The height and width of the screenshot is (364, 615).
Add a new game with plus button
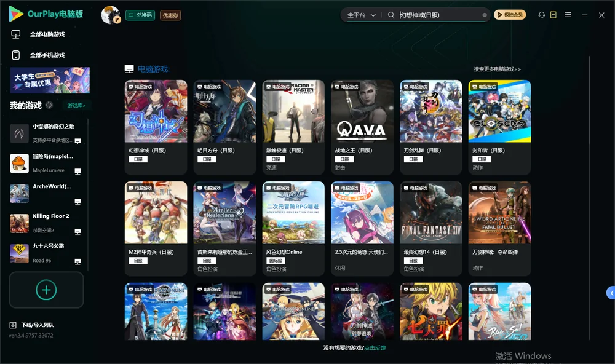[46, 290]
